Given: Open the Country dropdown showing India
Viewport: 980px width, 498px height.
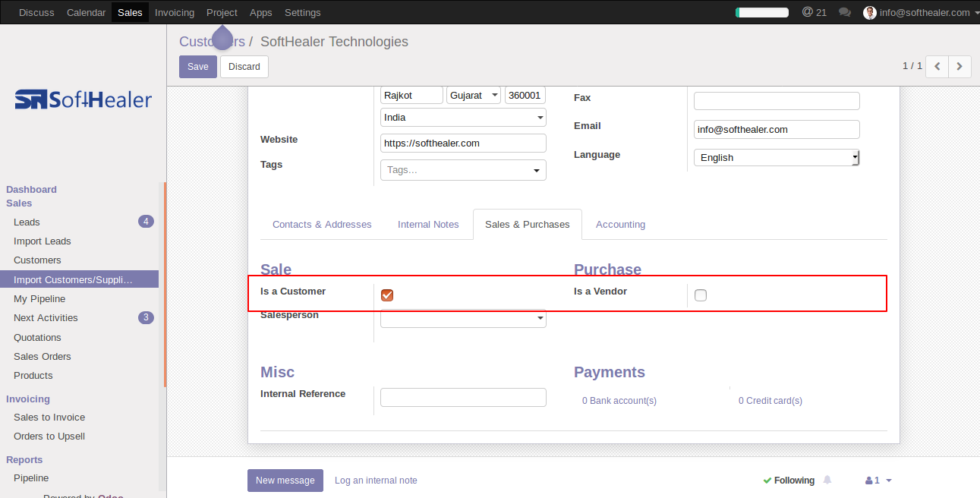Looking at the screenshot, I should [463, 118].
